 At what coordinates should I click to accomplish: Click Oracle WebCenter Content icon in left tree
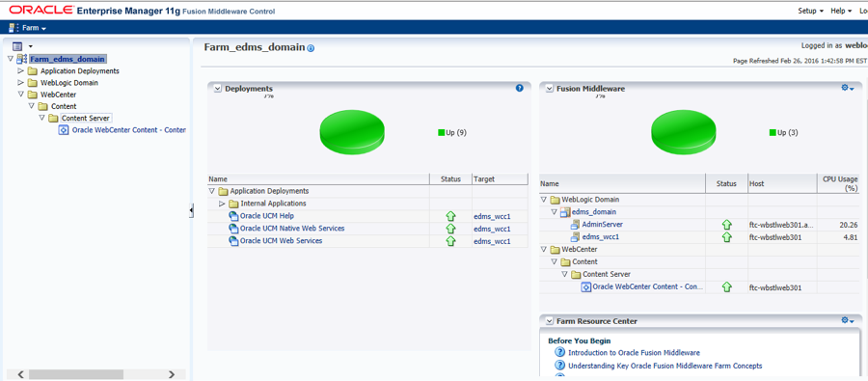pos(64,130)
